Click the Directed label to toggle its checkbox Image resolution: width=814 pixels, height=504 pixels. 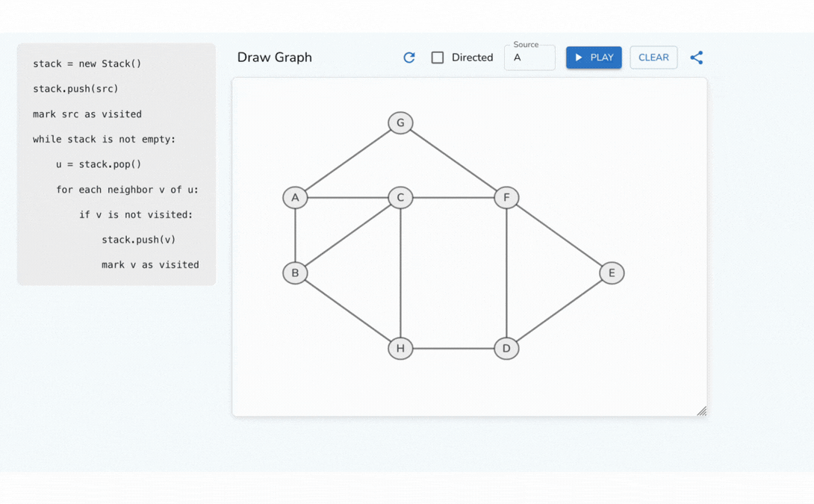click(471, 57)
